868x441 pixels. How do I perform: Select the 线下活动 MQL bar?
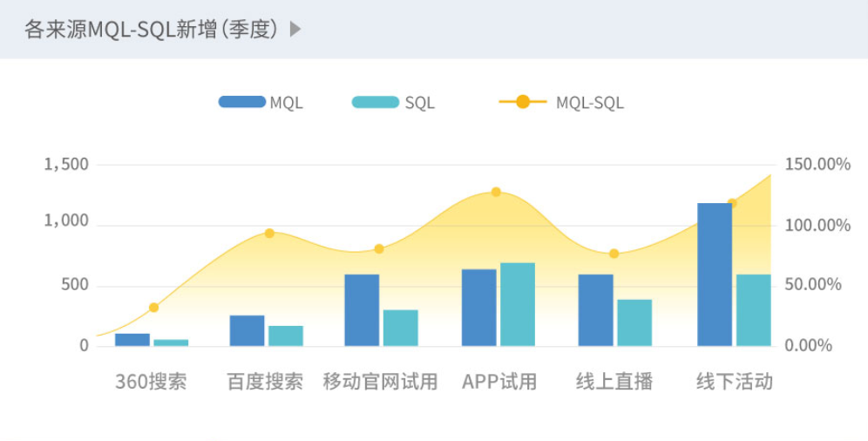click(715, 275)
